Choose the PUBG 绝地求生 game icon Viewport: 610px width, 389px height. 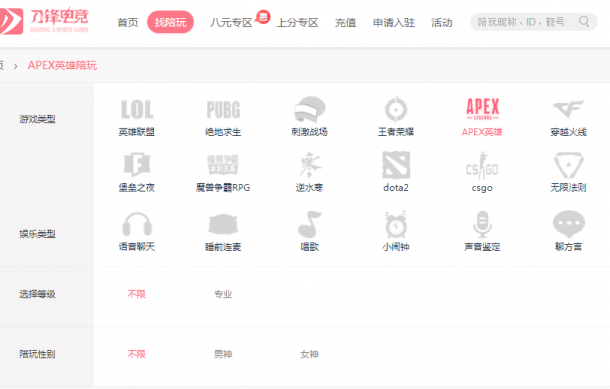[x=223, y=110]
